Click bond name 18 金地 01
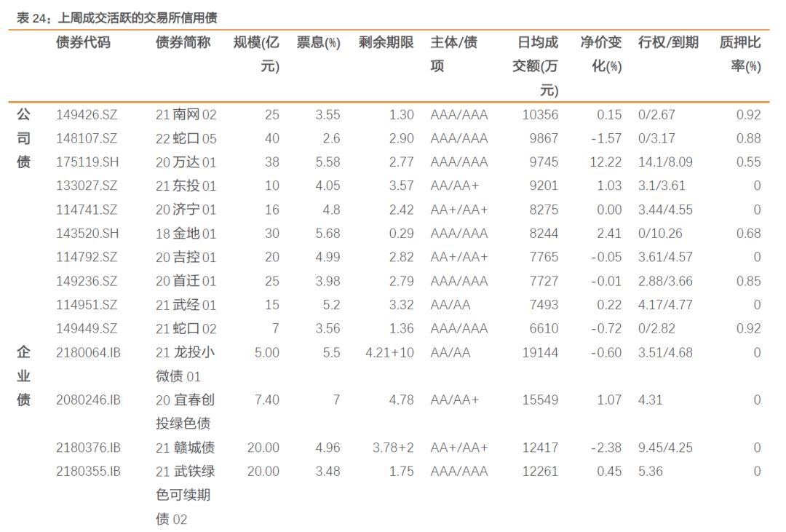Screen dimensions: 786x532 coord(186,233)
